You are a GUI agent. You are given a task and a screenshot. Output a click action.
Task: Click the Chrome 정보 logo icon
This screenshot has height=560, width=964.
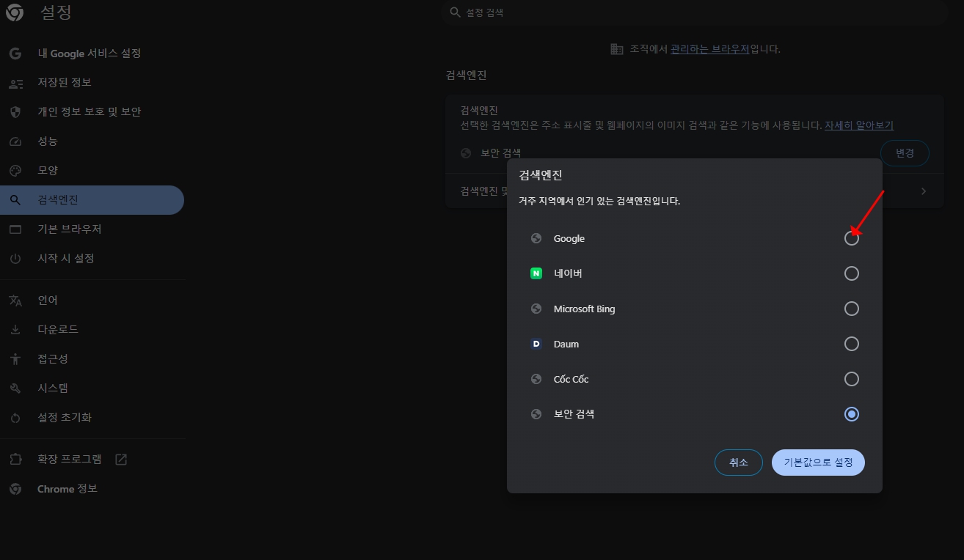pos(15,489)
